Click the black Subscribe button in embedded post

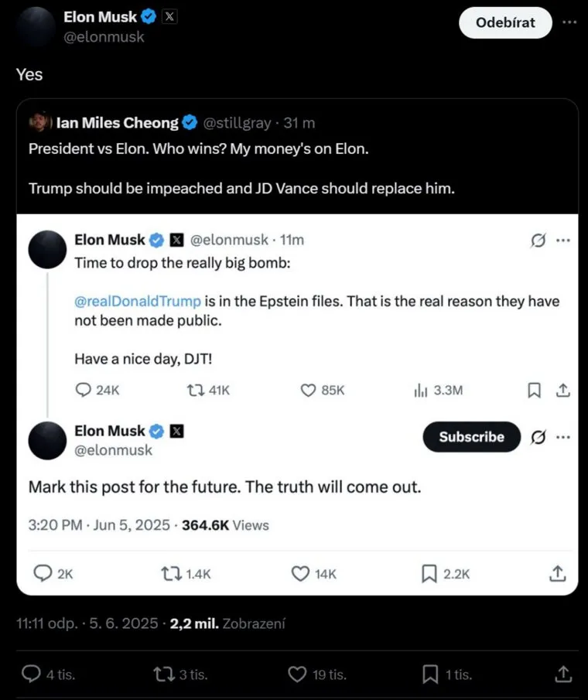[x=471, y=437]
